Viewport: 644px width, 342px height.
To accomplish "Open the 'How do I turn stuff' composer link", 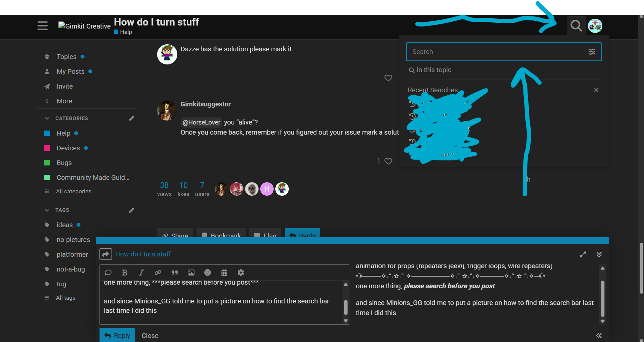I will click(x=143, y=254).
